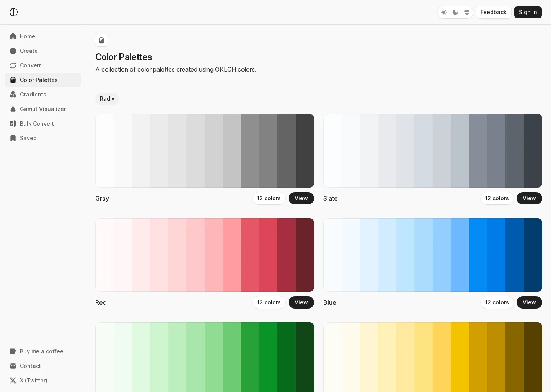Click Buy me a coffee link
This screenshot has width=551, height=392.
point(41,351)
